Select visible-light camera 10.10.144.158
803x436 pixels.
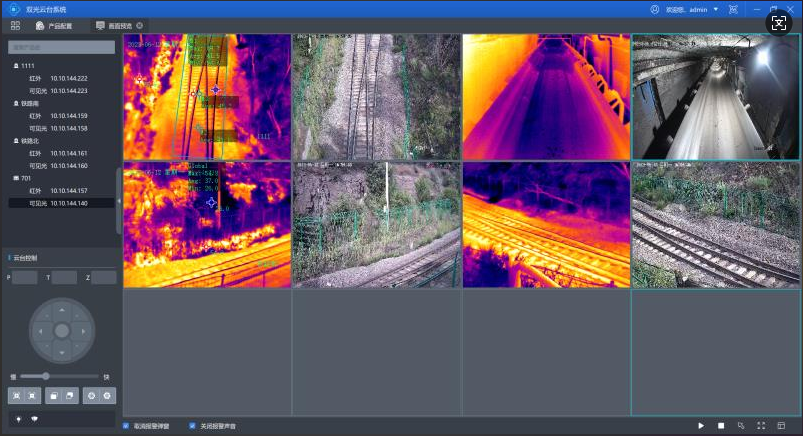click(x=58, y=128)
